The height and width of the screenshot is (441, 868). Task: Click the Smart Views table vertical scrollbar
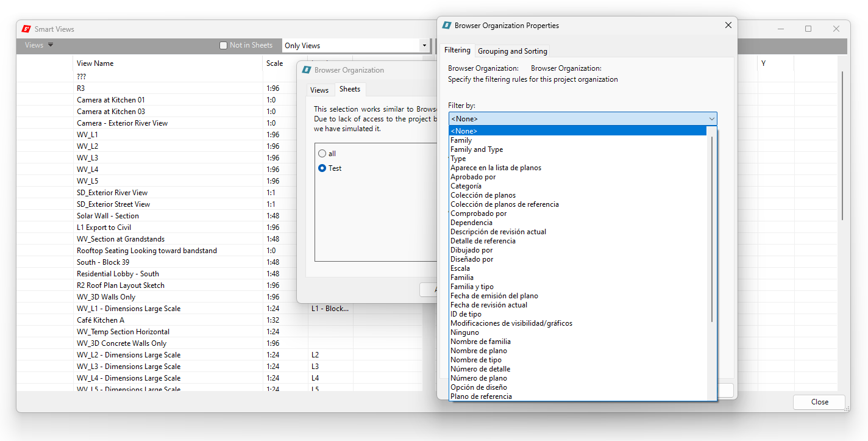pyautogui.click(x=842, y=145)
